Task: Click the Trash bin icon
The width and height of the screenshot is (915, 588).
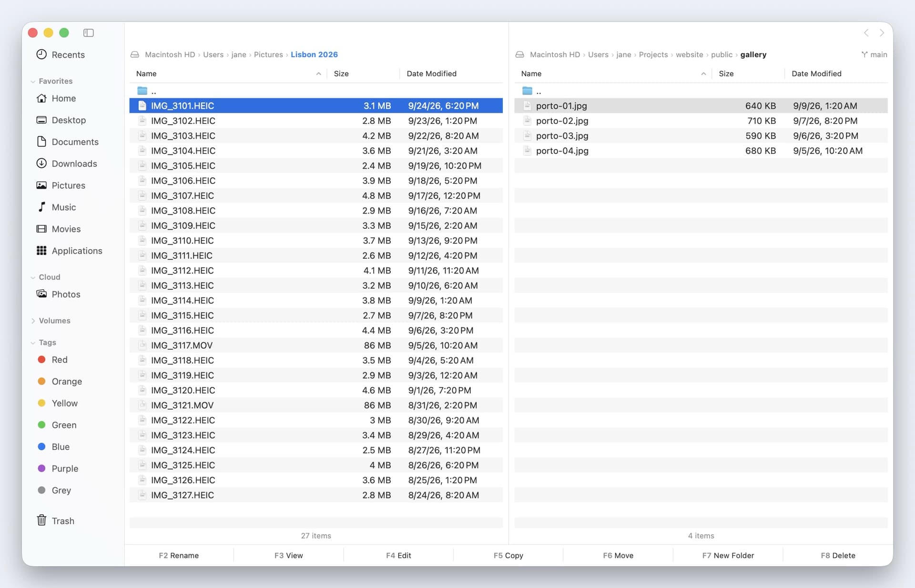Action: (41, 520)
